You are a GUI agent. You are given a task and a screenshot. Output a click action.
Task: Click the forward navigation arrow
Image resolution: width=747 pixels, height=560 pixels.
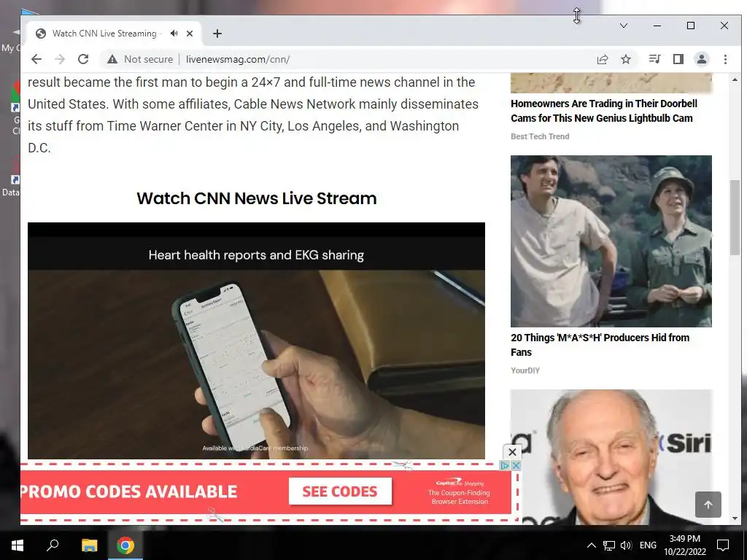click(x=60, y=59)
